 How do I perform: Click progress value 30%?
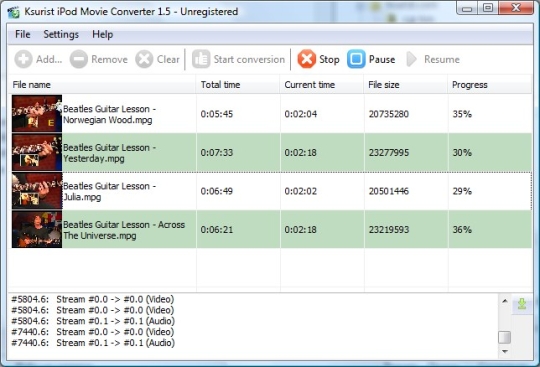(x=462, y=153)
